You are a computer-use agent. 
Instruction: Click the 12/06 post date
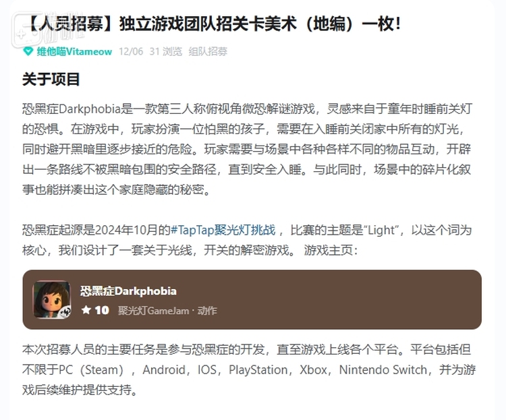click(x=130, y=51)
